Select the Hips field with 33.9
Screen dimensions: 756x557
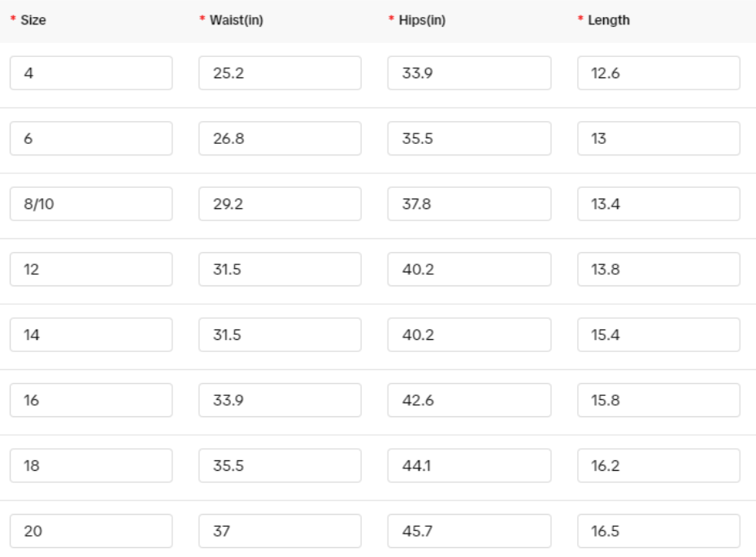point(469,73)
